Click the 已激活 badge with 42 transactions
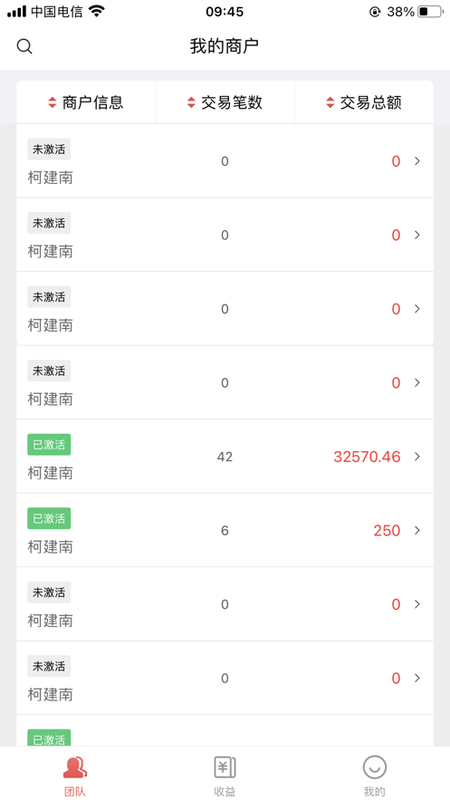Image resolution: width=450 pixels, height=800 pixels. 49,444
